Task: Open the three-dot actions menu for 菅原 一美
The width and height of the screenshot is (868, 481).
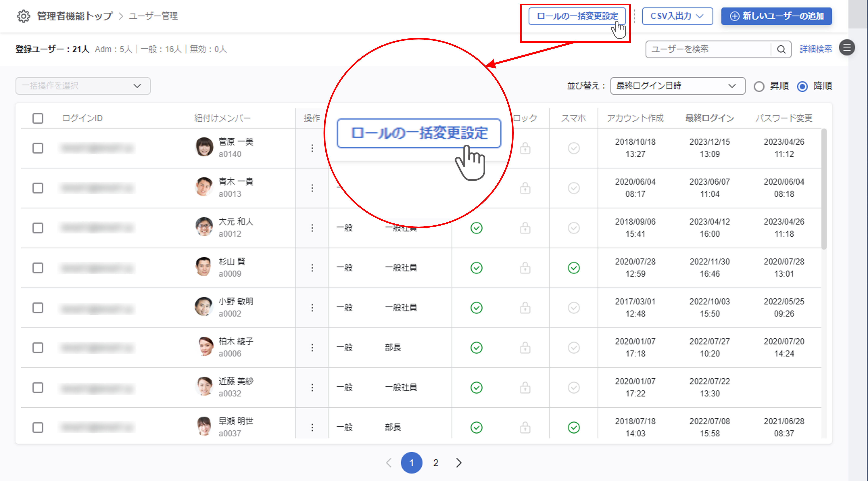Action: tap(312, 148)
